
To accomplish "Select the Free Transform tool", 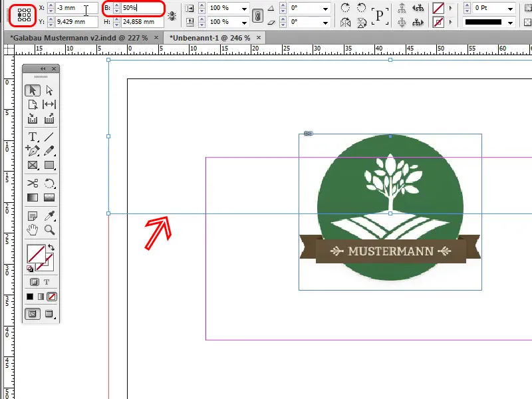I will pyautogui.click(x=49, y=184).
